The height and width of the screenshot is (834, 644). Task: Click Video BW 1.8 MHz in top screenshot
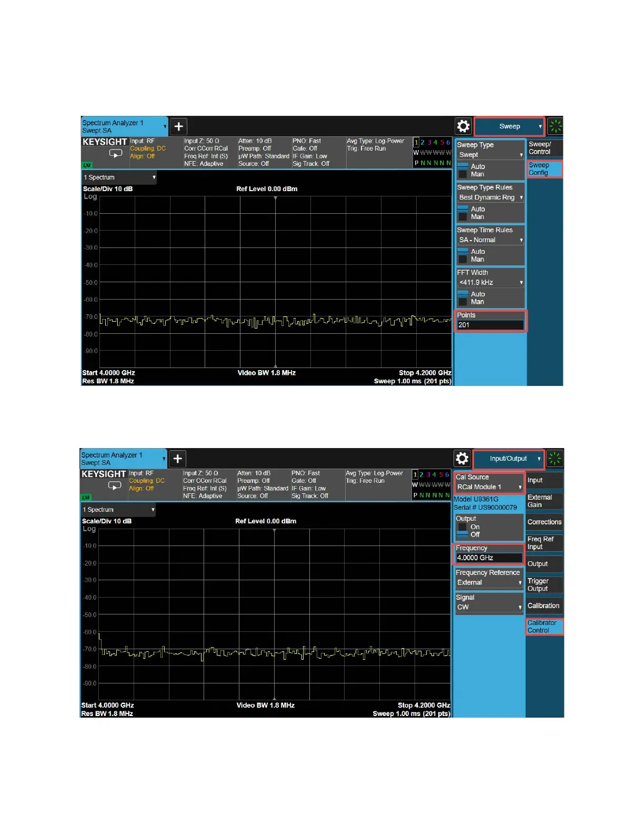coord(267,373)
